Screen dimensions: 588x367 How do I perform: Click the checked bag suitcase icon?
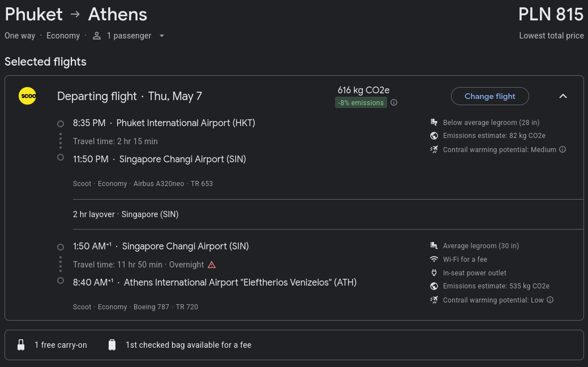(x=111, y=345)
